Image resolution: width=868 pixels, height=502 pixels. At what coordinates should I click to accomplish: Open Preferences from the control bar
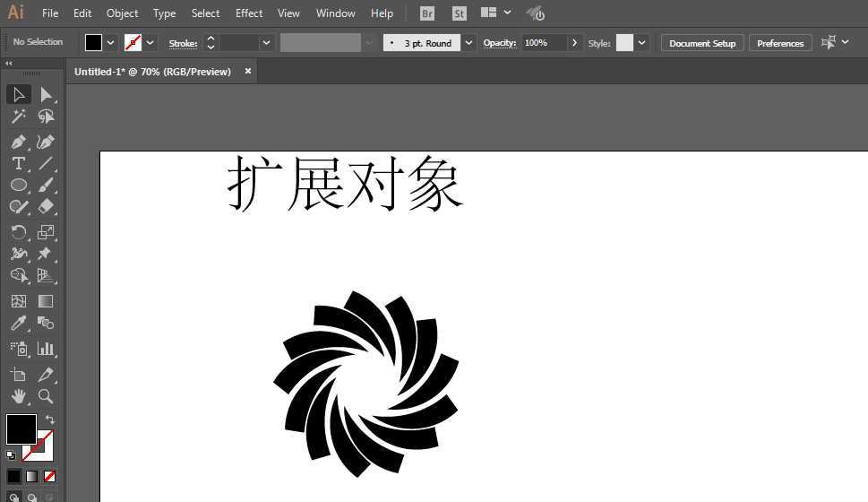pos(779,43)
